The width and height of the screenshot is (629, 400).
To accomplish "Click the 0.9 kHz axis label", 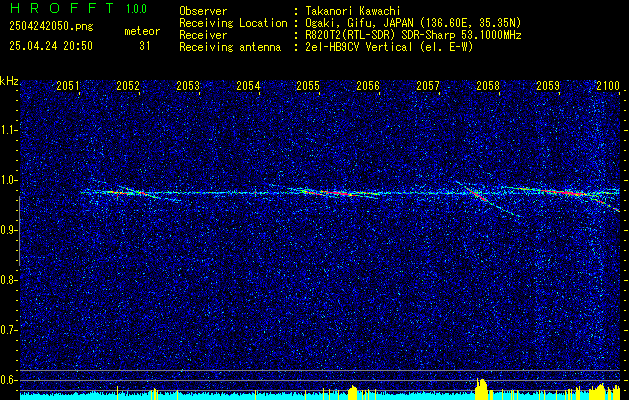I will tap(8, 230).
